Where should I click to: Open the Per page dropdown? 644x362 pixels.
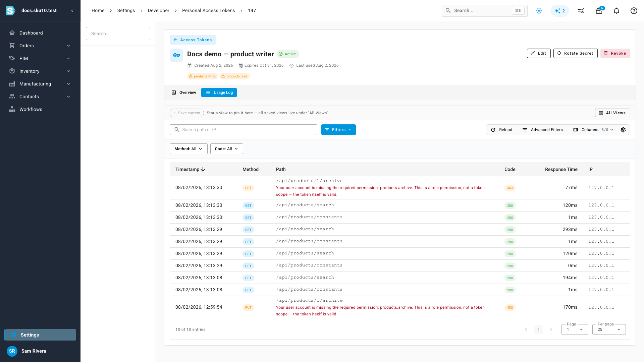click(609, 329)
